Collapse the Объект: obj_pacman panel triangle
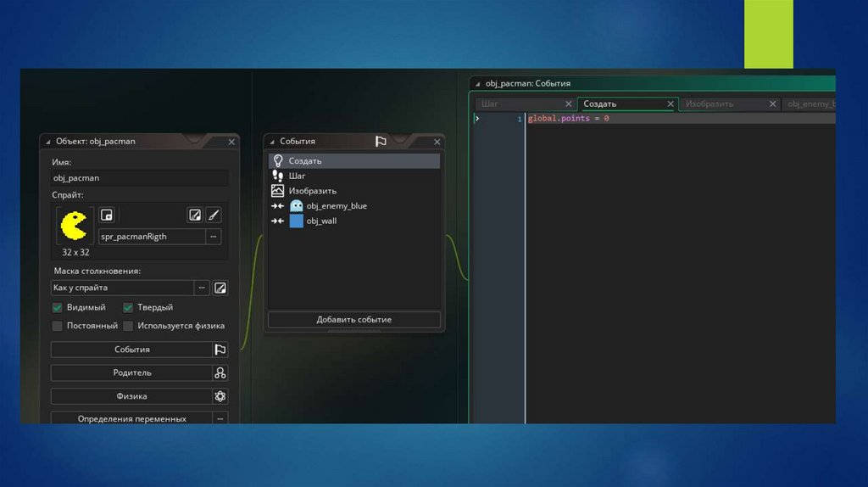Viewport: 868px width, 487px height. 48,142
